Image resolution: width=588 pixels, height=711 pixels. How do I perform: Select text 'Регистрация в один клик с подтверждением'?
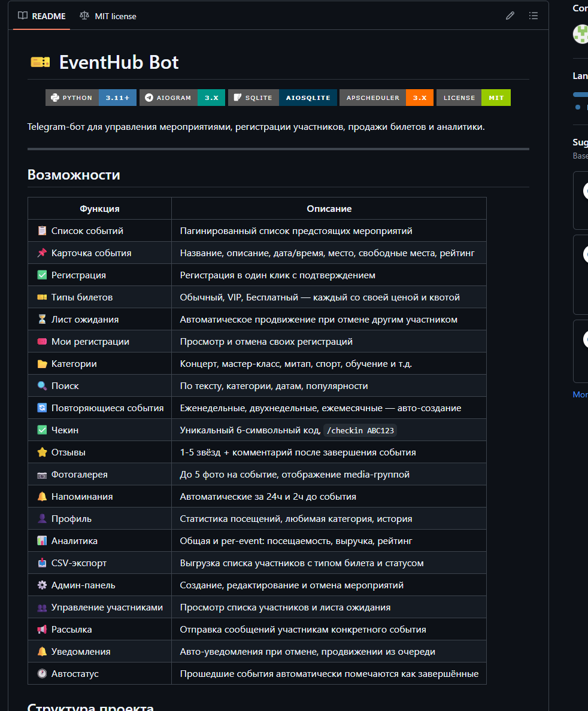pos(278,275)
